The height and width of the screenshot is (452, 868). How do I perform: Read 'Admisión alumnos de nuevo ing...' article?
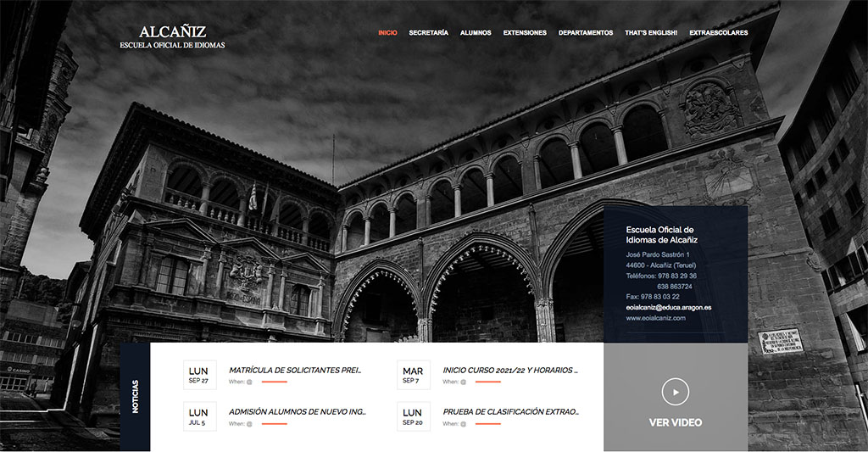[x=297, y=411]
